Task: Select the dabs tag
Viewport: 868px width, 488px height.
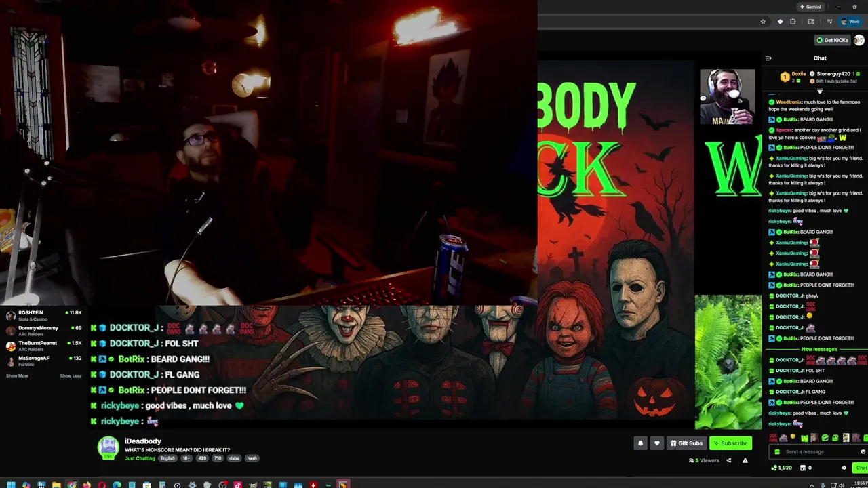Action: click(x=234, y=458)
